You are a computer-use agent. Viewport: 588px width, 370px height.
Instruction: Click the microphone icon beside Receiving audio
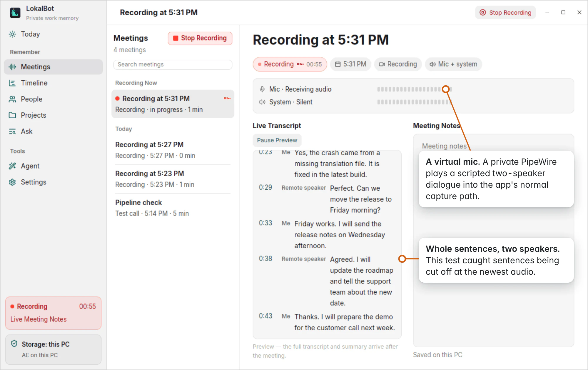coord(262,89)
